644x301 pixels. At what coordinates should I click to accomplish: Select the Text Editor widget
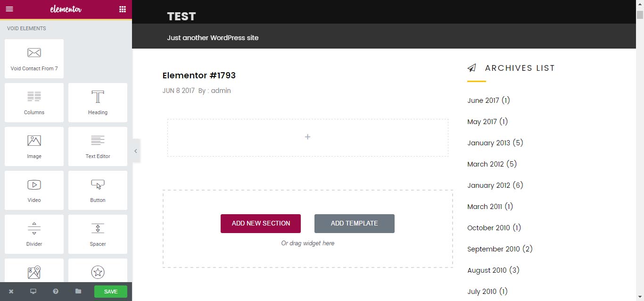(x=98, y=146)
